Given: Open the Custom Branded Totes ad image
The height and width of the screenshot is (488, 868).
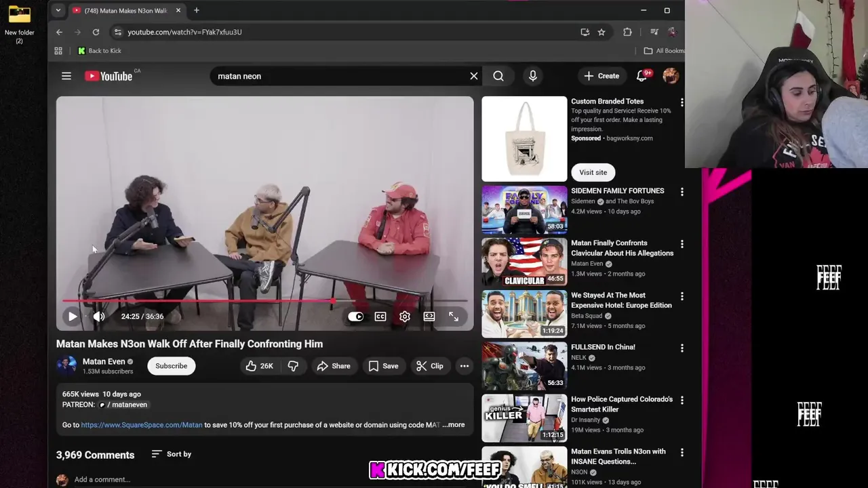Looking at the screenshot, I should (x=524, y=139).
